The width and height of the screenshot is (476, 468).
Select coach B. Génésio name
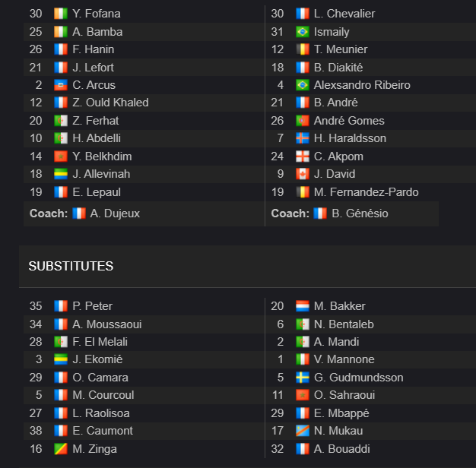360,213
